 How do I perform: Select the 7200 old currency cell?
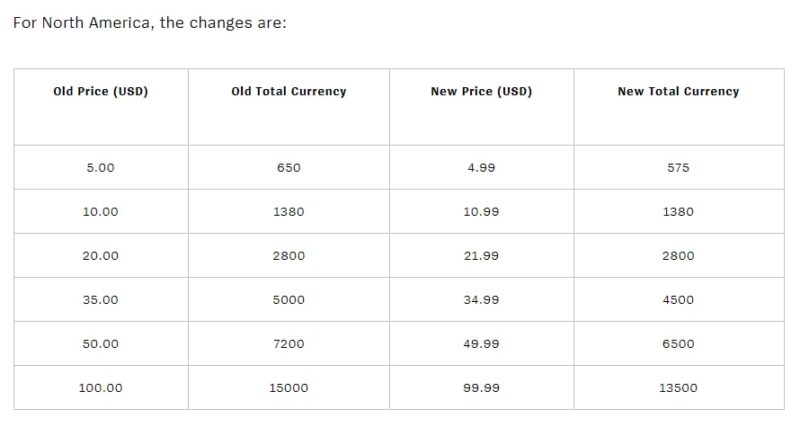[x=289, y=343]
